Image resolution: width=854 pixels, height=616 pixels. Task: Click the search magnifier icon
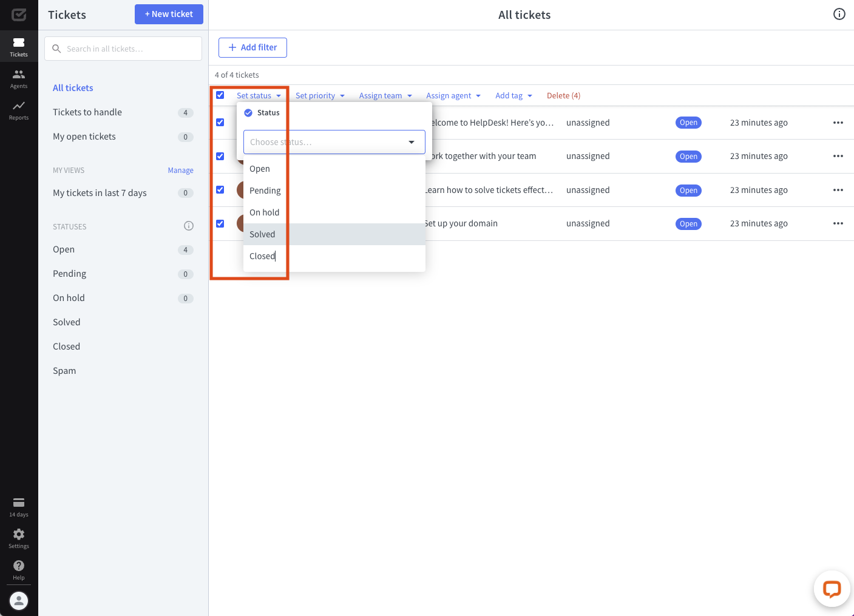pos(56,49)
